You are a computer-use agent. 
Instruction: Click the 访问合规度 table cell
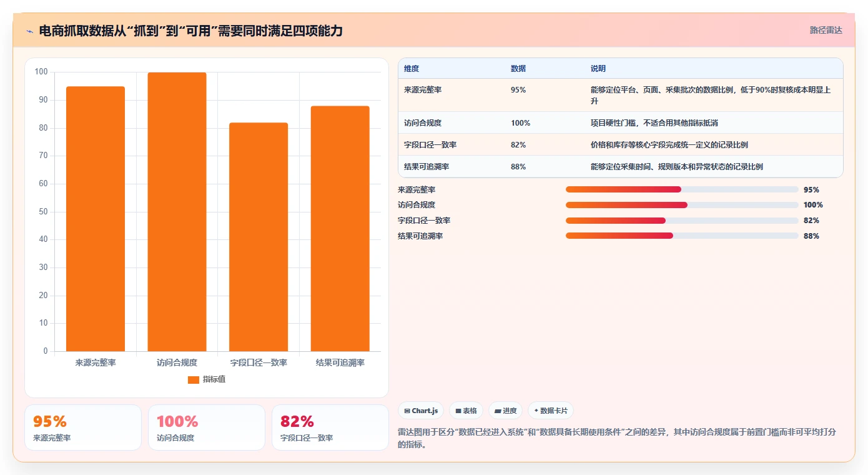pyautogui.click(x=423, y=123)
